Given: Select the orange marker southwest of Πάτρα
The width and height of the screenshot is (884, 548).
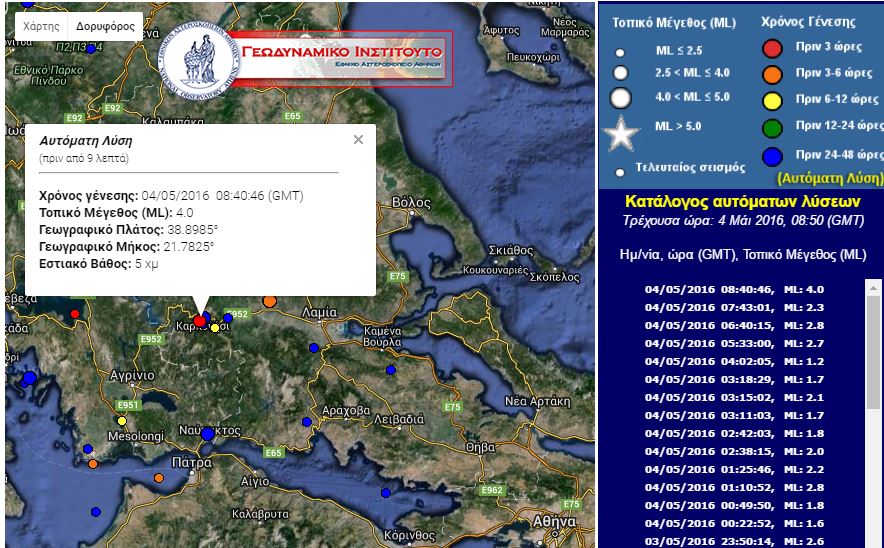Looking at the screenshot, I should 159,478.
